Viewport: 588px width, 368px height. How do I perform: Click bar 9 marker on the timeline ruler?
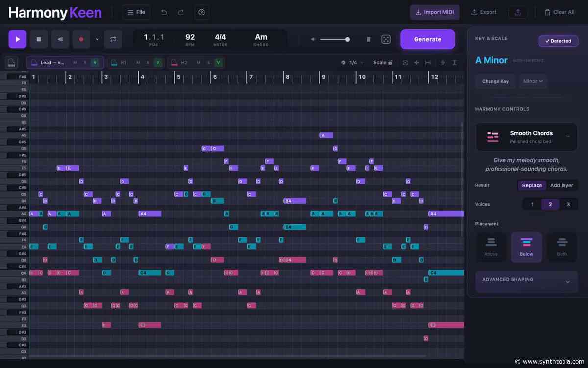click(x=323, y=77)
